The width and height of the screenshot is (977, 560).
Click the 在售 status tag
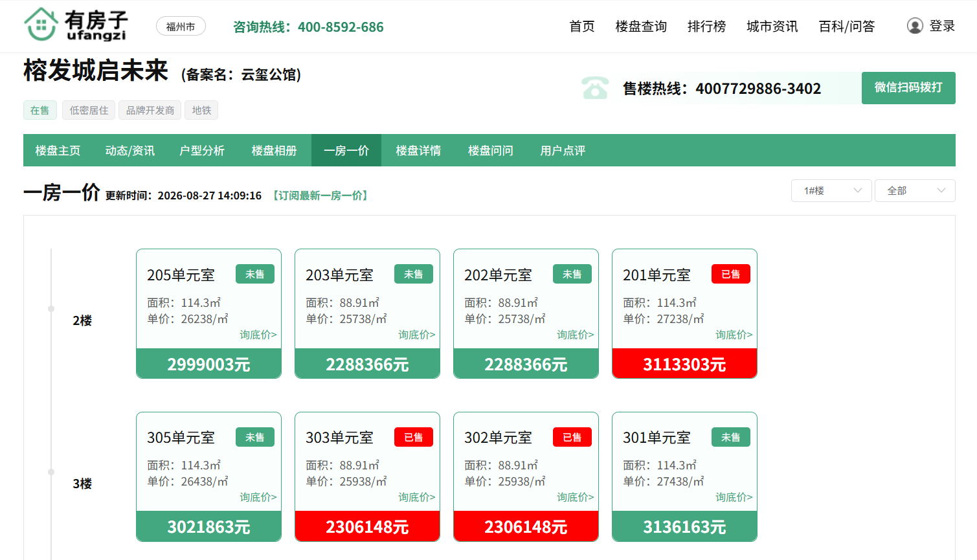(40, 110)
